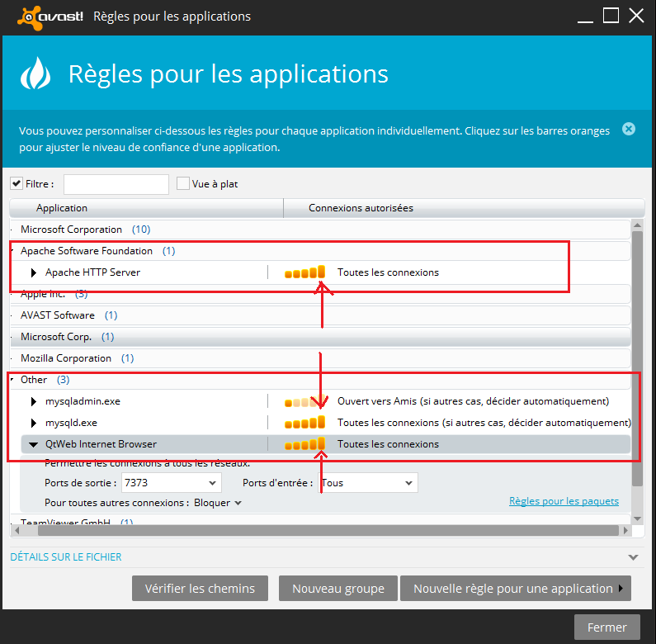The image size is (656, 644).
Task: Click the firewall flame icon in header
Action: 35,73
